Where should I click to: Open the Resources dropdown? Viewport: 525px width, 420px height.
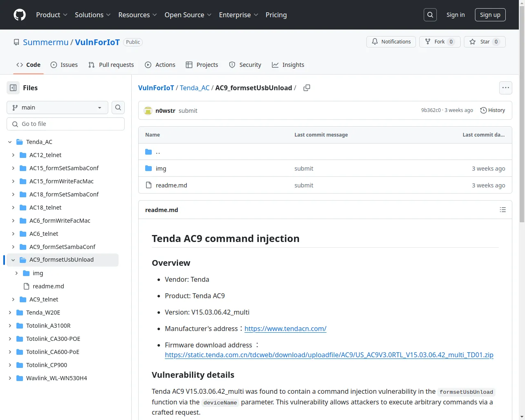(137, 15)
